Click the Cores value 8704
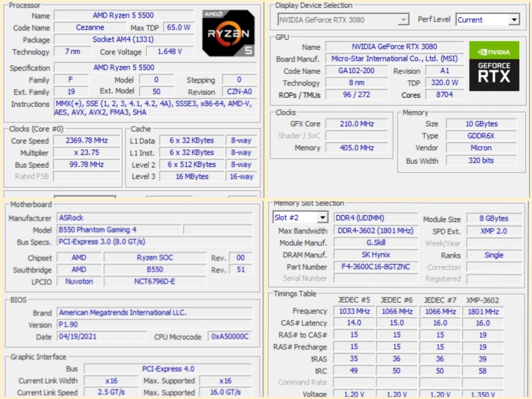 point(445,95)
